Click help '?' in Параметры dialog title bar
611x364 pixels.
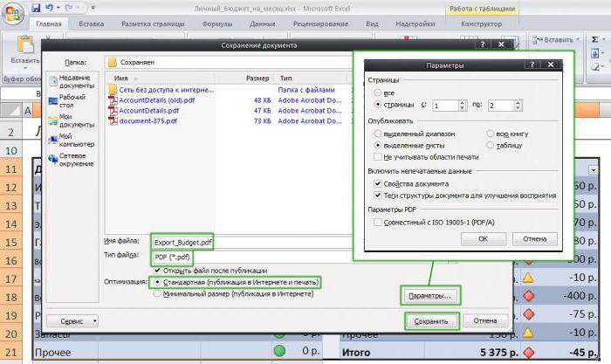click(x=532, y=65)
